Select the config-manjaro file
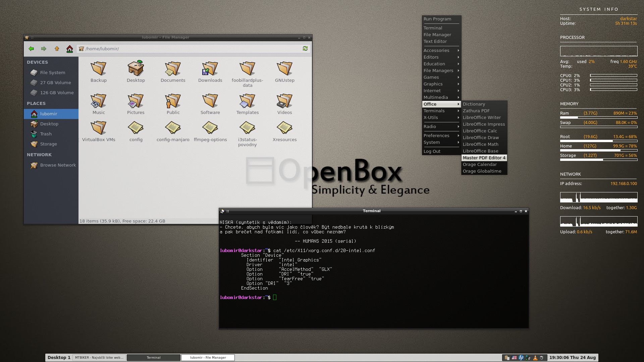The image size is (644, 362). pyautogui.click(x=173, y=131)
